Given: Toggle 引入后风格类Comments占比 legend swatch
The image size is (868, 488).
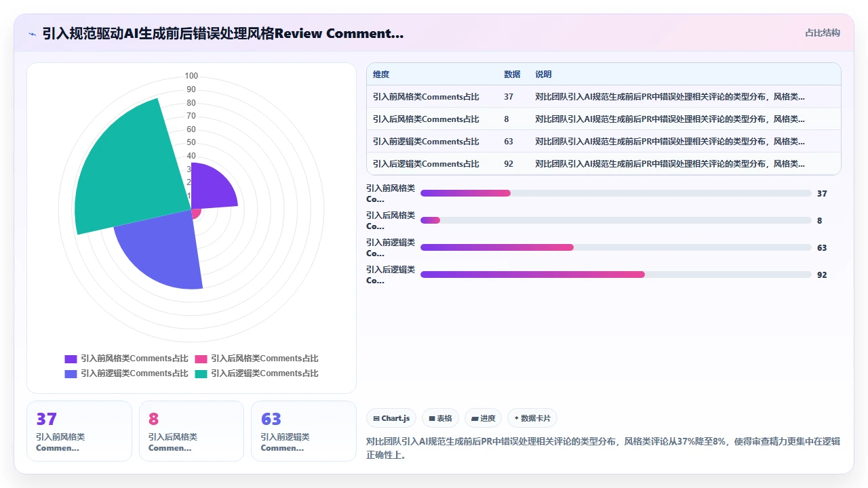Looking at the screenshot, I should (201, 359).
